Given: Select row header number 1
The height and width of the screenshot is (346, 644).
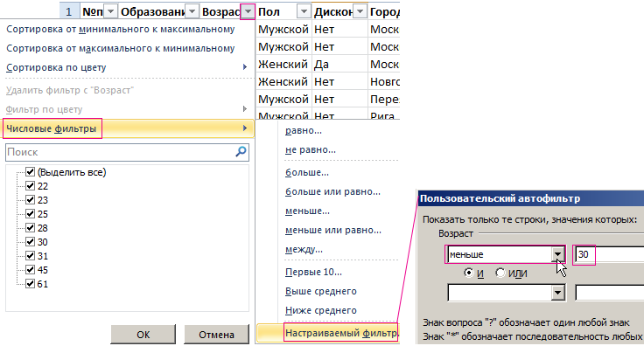Looking at the screenshot, I should (68, 12).
